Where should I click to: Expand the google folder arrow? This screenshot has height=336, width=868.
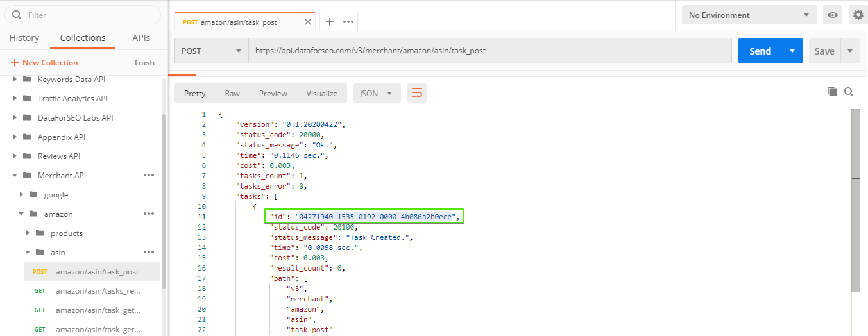point(21,195)
